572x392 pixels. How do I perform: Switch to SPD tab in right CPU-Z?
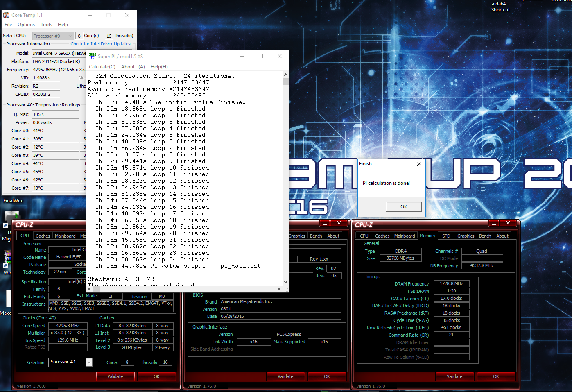[x=446, y=236]
